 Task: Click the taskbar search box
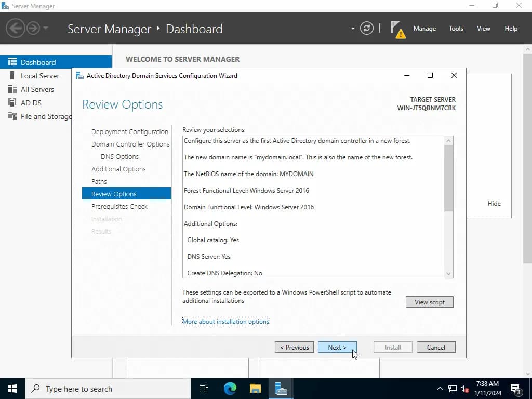click(108, 389)
